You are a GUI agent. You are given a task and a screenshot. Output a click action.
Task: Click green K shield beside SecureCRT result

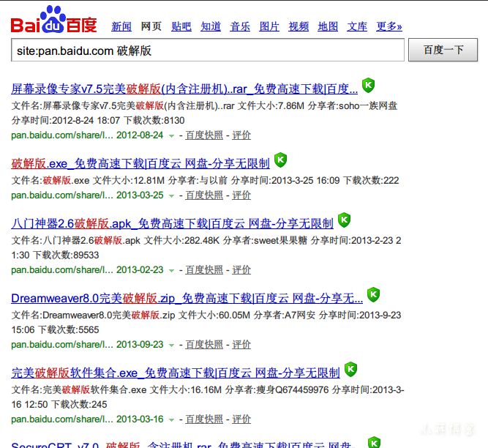374,442
